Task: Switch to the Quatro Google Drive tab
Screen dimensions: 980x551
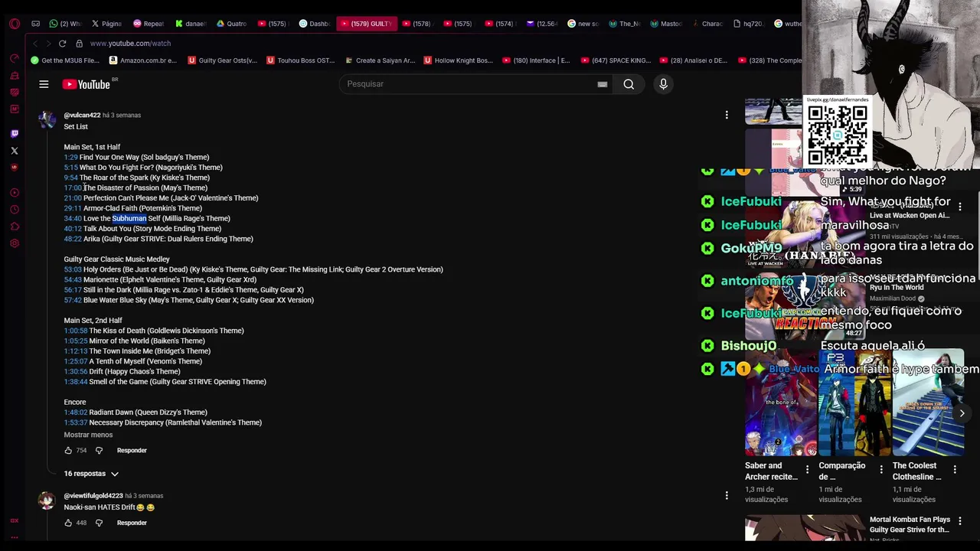Action: [230, 24]
